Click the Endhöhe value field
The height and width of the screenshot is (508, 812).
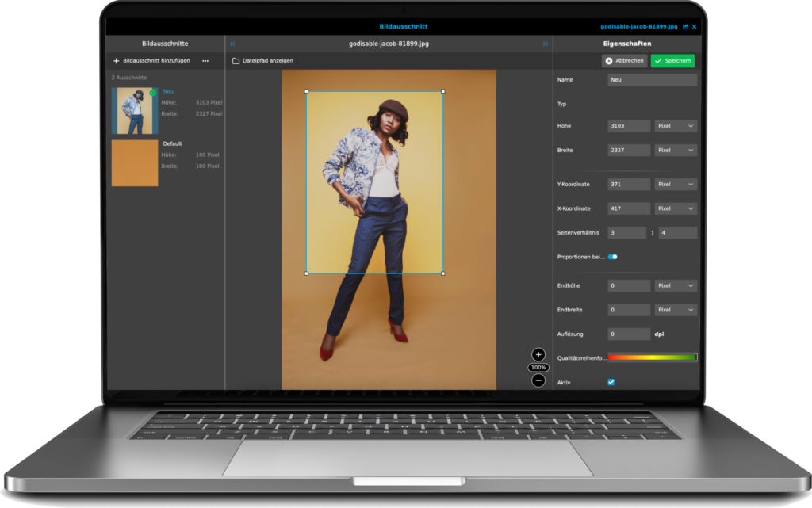click(x=629, y=285)
